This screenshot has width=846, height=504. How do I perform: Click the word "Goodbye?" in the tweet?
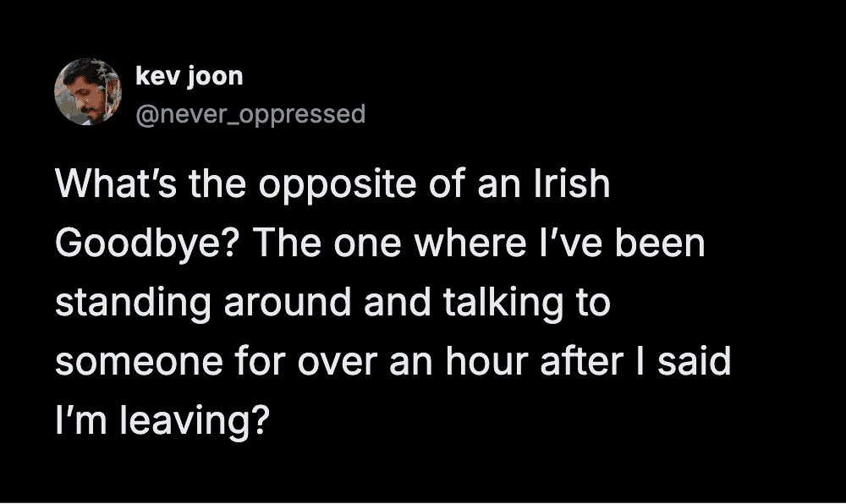click(147, 246)
